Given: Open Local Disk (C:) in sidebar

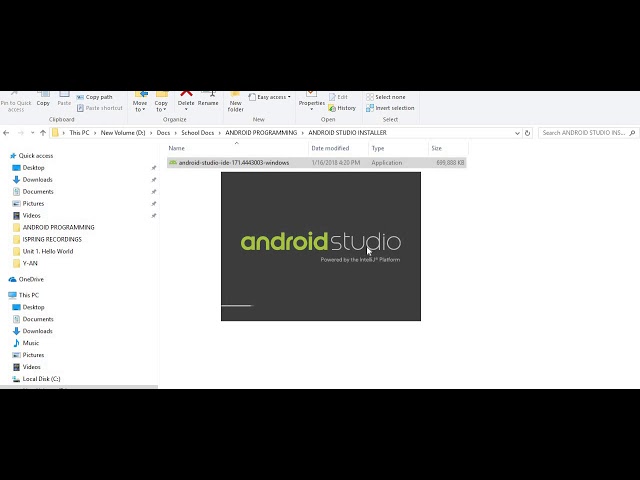Looking at the screenshot, I should click(x=41, y=379).
